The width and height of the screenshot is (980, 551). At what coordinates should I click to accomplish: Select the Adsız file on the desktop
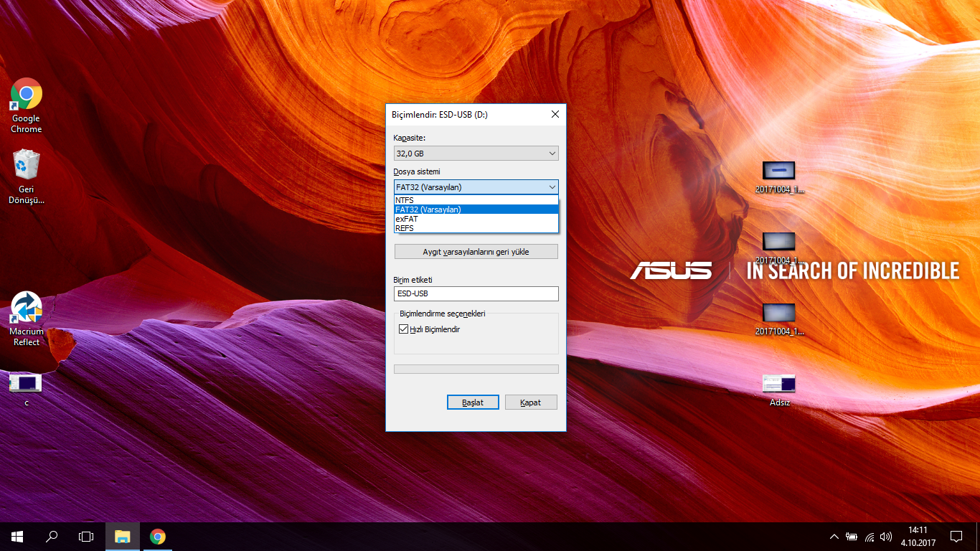(x=779, y=390)
